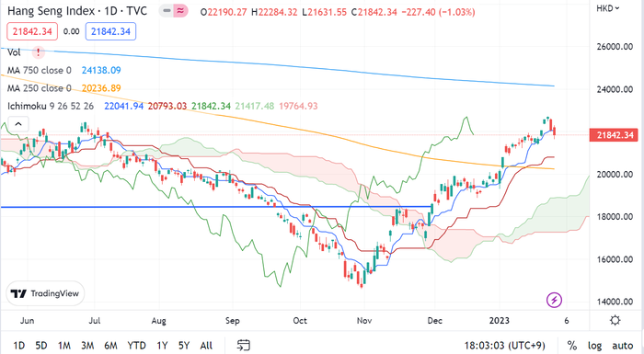Select the YTD time range
644x354 pixels.
click(x=136, y=346)
